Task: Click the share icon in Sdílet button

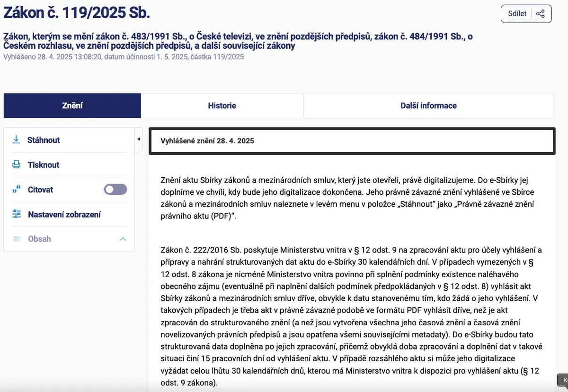Action: (x=540, y=14)
